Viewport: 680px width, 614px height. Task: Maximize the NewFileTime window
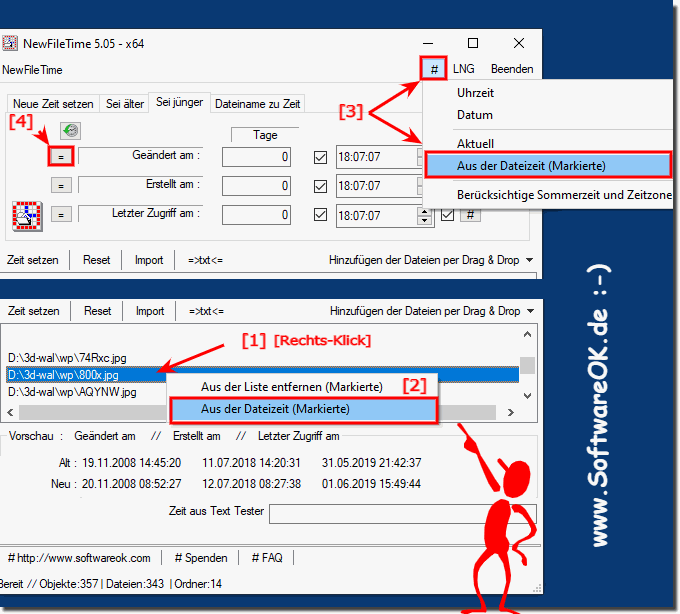(x=473, y=43)
